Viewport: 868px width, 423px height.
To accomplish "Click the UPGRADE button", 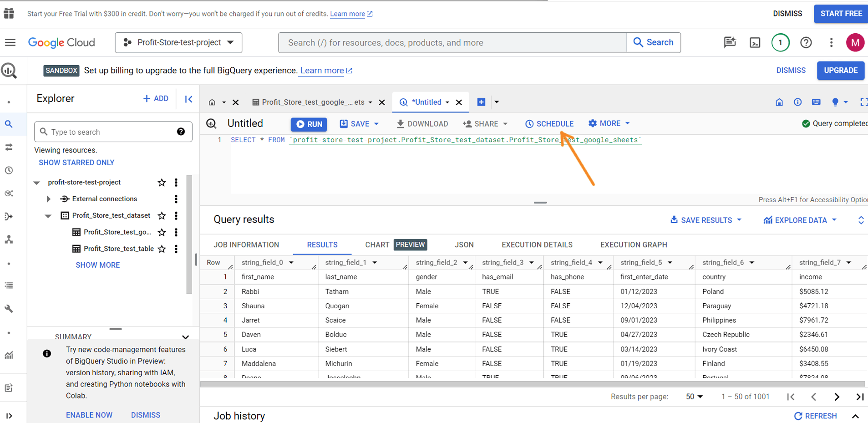I will [x=840, y=71].
